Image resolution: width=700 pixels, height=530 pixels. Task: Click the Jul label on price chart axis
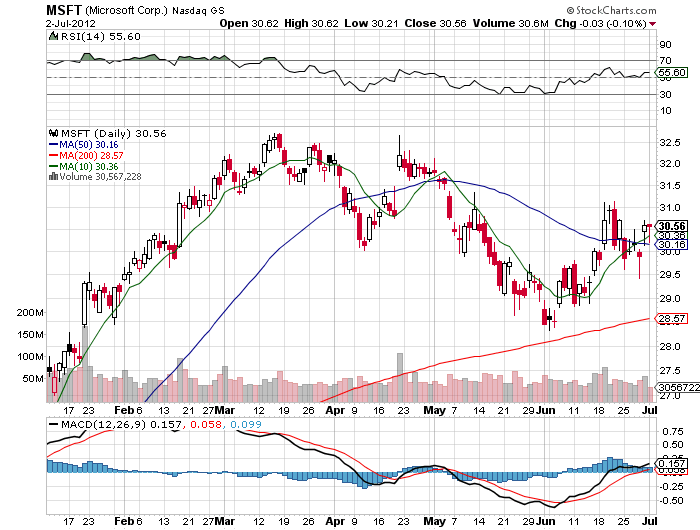pyautogui.click(x=650, y=410)
